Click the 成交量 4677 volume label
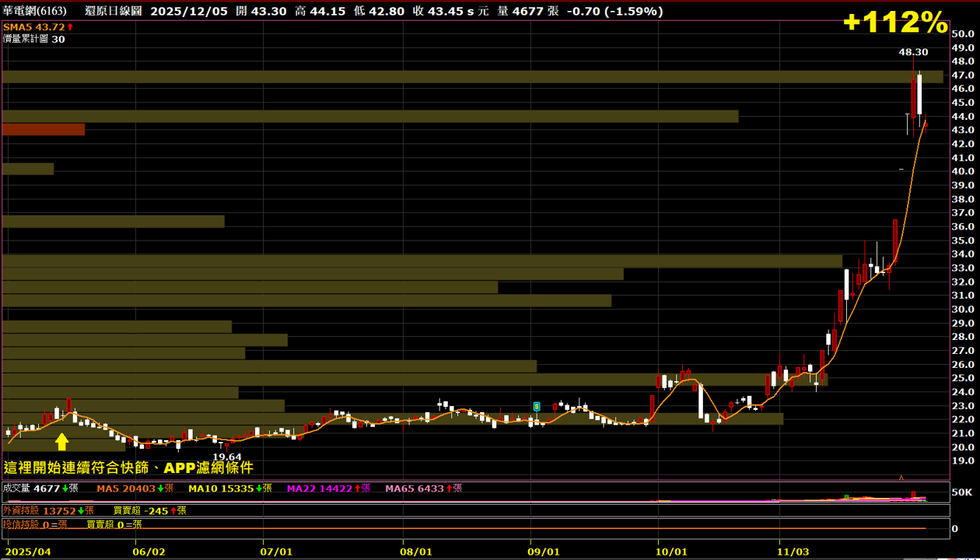This screenshot has height=560, width=980. [x=40, y=488]
